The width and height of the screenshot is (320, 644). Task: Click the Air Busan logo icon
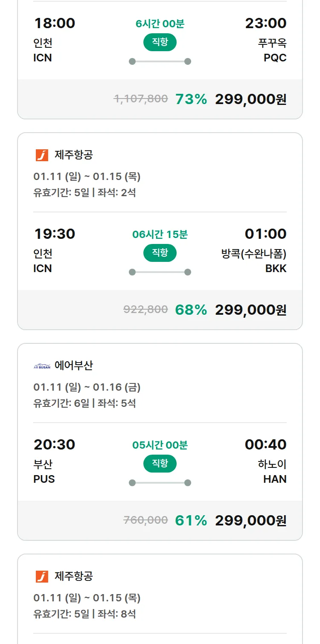click(x=42, y=366)
